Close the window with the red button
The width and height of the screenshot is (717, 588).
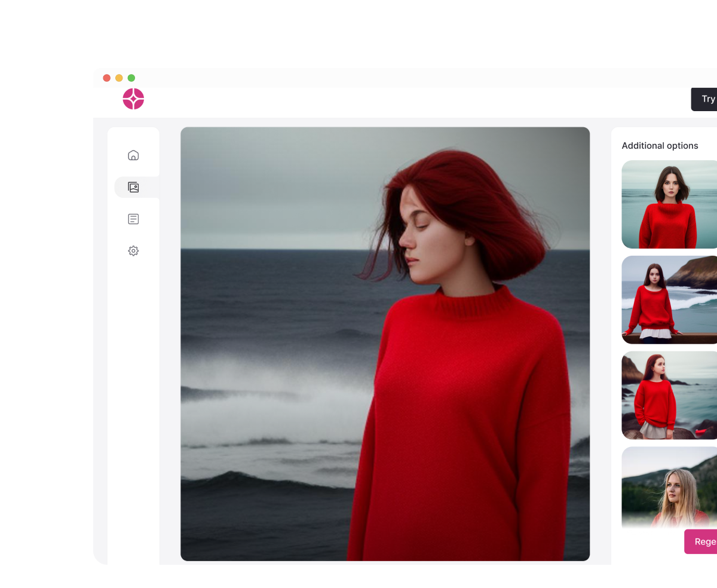(x=107, y=78)
